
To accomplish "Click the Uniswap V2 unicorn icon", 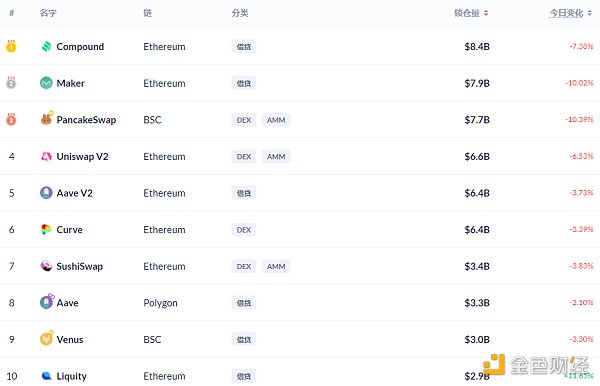I will (x=46, y=156).
